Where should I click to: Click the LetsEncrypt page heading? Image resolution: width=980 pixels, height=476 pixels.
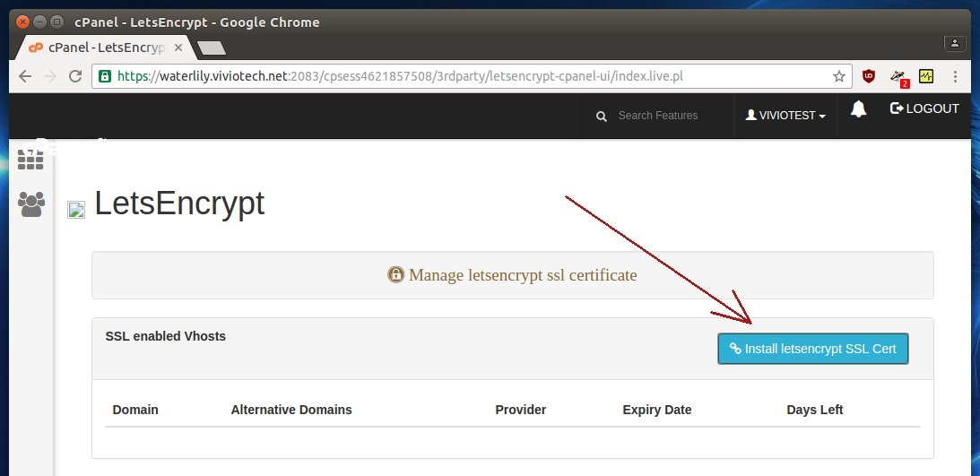pyautogui.click(x=179, y=203)
